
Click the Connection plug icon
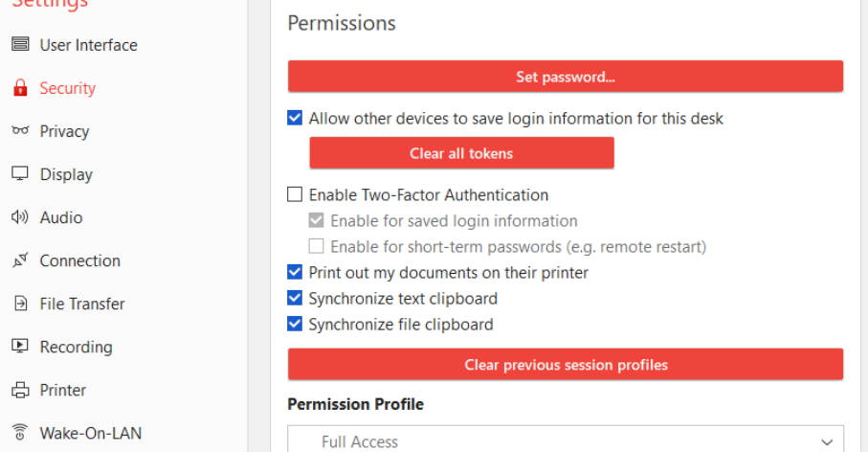tap(20, 260)
